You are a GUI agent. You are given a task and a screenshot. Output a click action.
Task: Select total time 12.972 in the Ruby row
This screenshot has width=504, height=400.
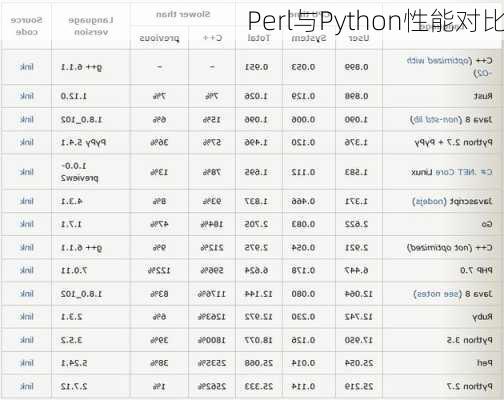point(259,316)
